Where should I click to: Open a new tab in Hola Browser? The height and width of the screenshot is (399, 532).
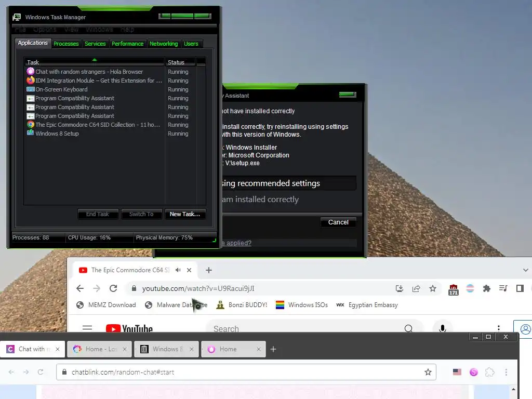point(273,349)
